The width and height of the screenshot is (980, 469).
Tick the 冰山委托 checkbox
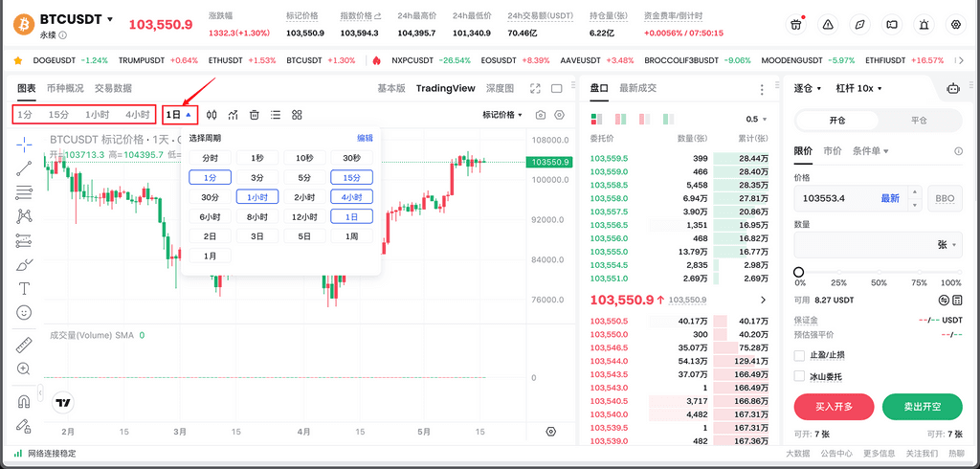pos(800,376)
